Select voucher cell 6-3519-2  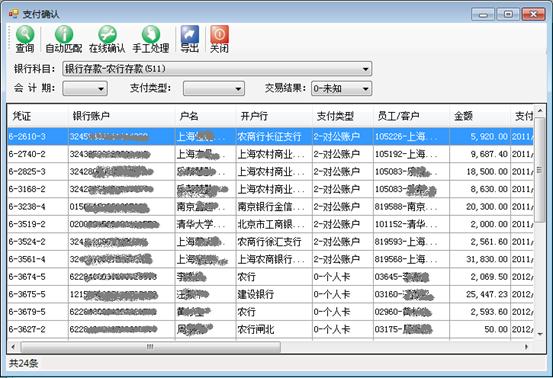click(37, 224)
